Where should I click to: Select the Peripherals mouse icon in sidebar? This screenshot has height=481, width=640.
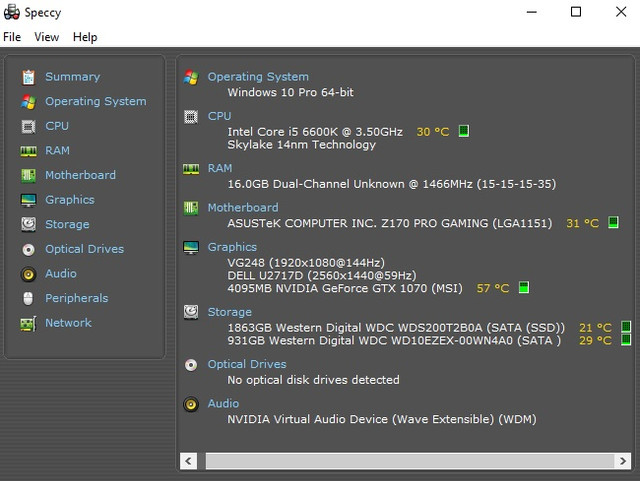28,298
